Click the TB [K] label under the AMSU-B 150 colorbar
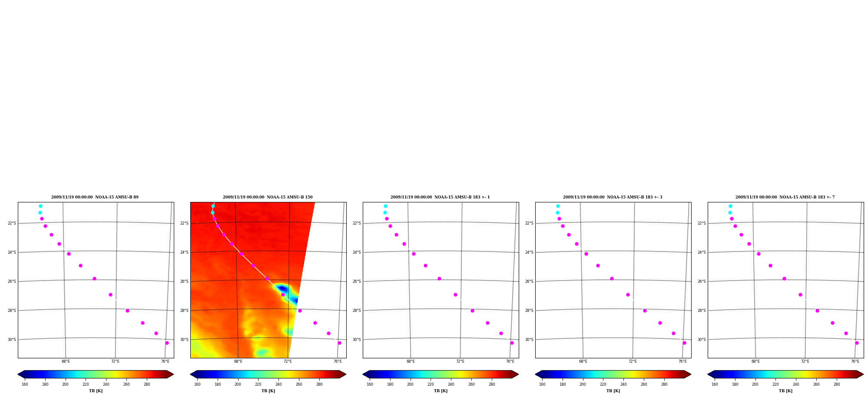This screenshot has width=868, height=397. [x=268, y=391]
